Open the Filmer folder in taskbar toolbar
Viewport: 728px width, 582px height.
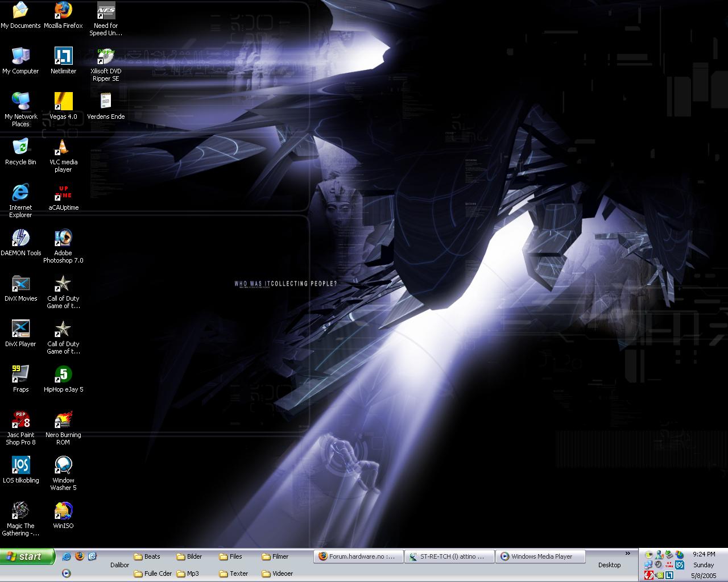(275, 556)
